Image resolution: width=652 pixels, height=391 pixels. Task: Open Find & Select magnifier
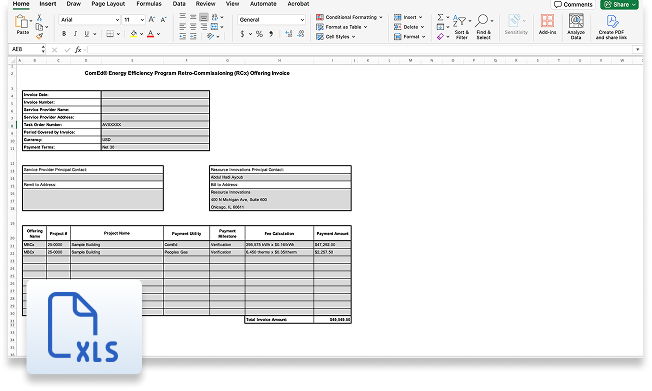tap(483, 26)
